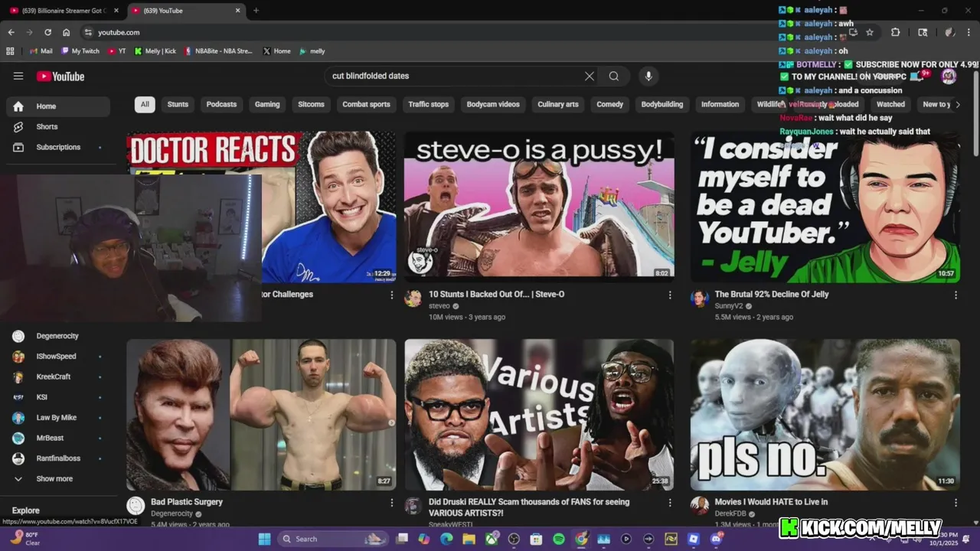
Task: Start voice search with the microphone icon
Action: [648, 76]
